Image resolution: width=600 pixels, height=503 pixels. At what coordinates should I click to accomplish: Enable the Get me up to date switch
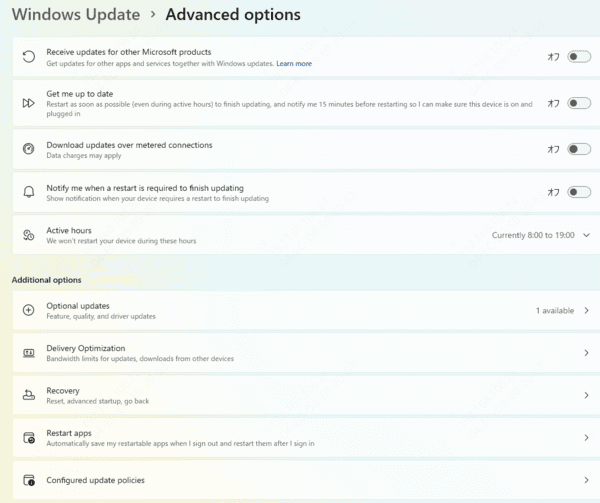coord(579,103)
